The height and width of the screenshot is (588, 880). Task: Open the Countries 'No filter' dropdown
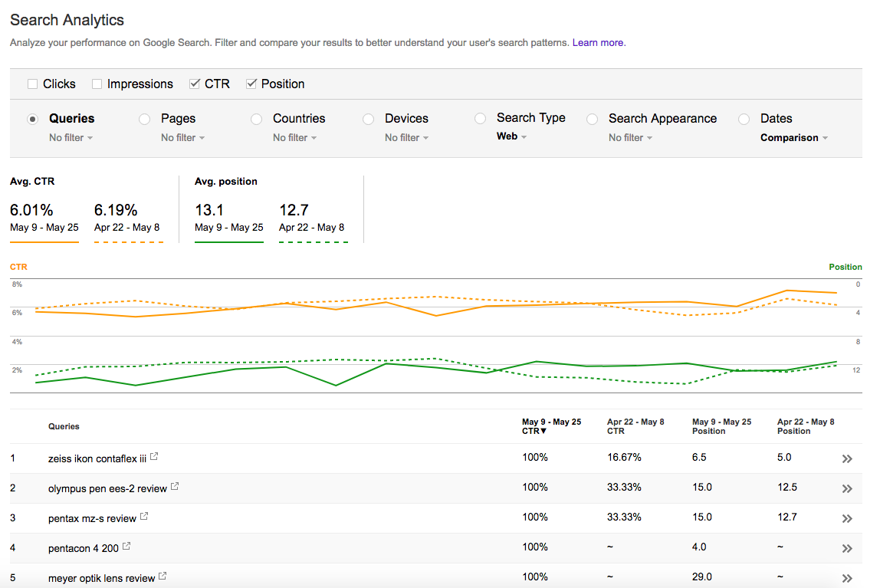point(294,137)
